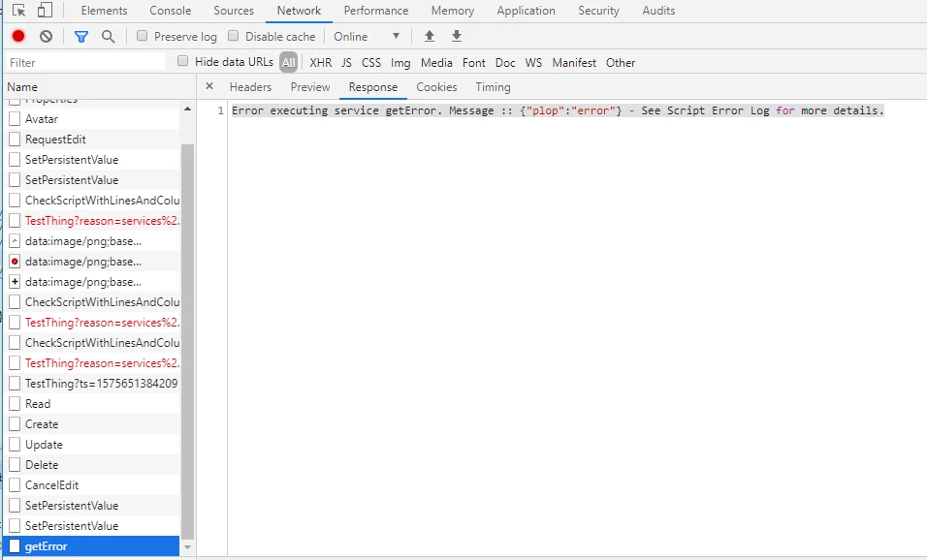
Task: Clear the network log
Action: click(47, 37)
